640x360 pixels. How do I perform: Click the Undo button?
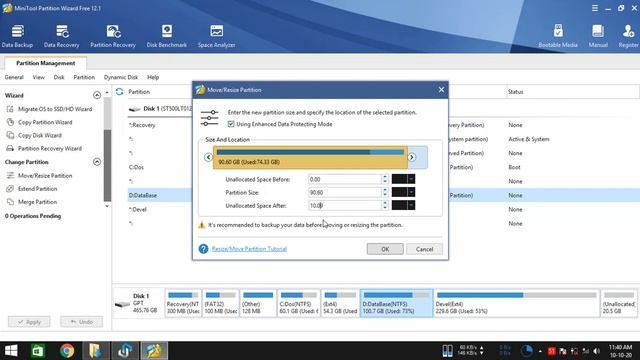click(82, 322)
